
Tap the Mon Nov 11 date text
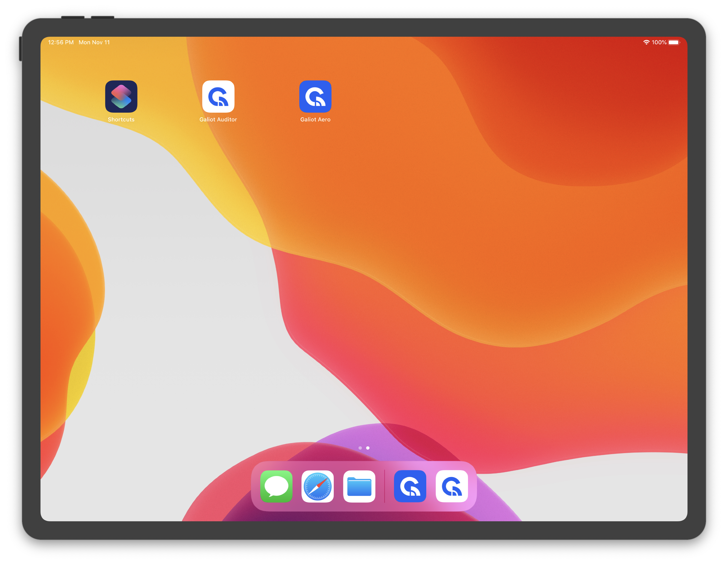point(94,42)
